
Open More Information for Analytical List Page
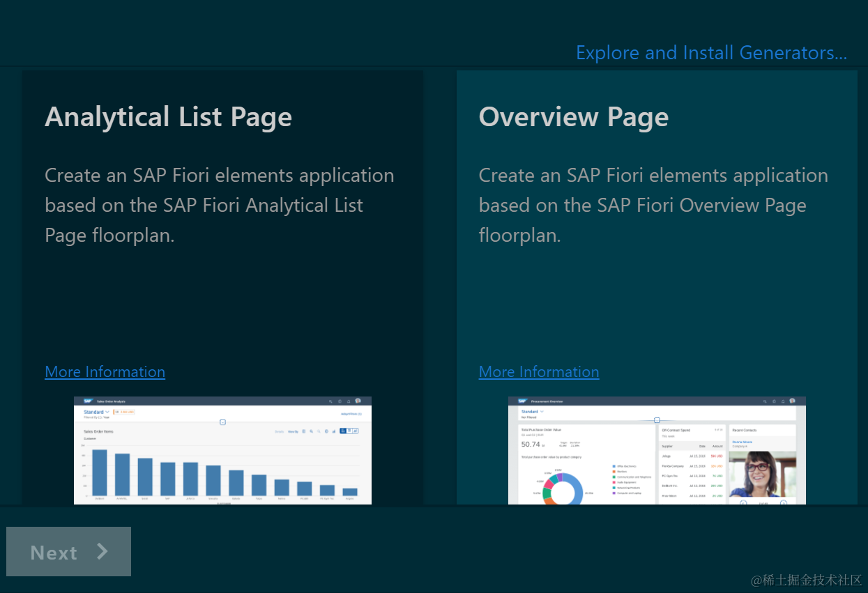tap(105, 372)
